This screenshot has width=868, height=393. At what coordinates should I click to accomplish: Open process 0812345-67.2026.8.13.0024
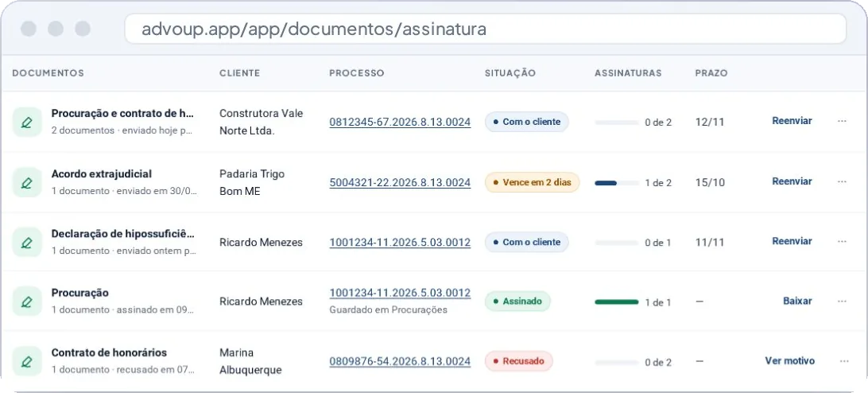[400, 122]
